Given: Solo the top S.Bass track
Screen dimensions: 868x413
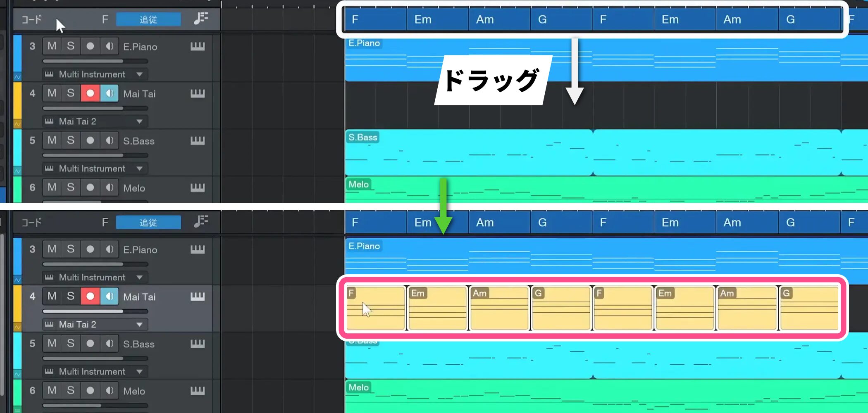Looking at the screenshot, I should click(x=71, y=140).
